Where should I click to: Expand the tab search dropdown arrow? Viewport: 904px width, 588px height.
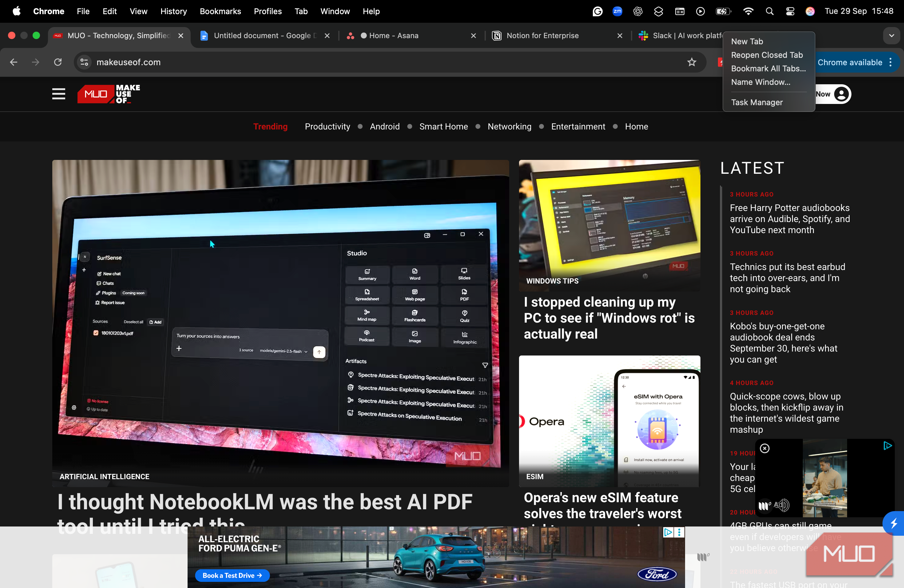point(891,36)
